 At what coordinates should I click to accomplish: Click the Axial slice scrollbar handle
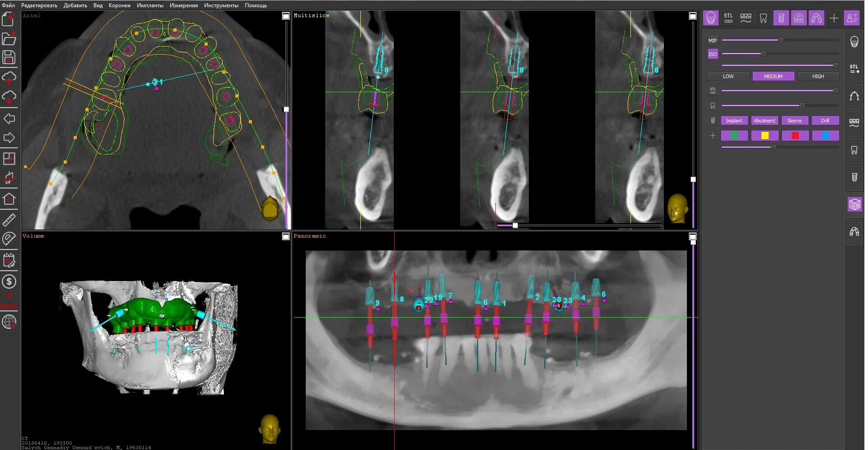pos(286,109)
